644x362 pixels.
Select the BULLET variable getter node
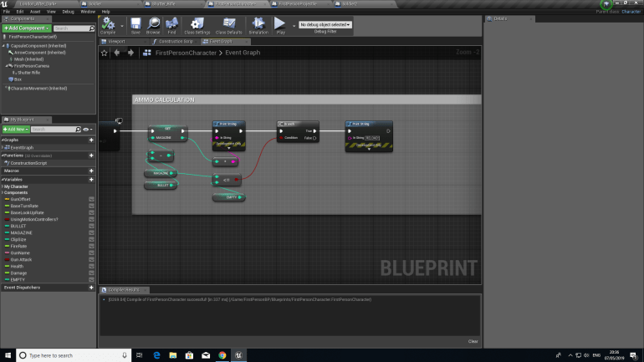click(161, 185)
